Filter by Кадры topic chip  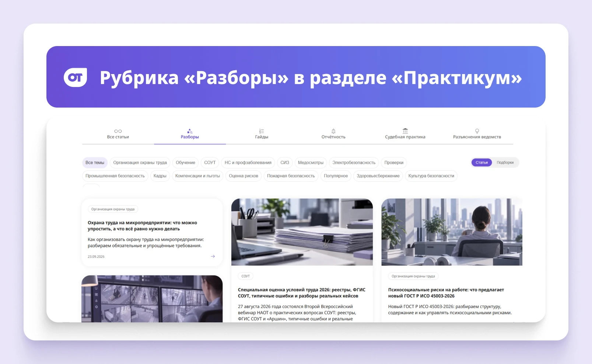pos(160,176)
